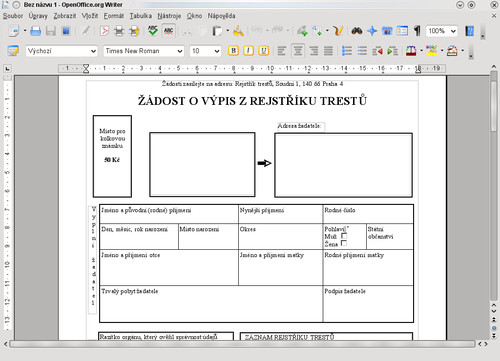Image resolution: width=500 pixels, height=361 pixels.
Task: Toggle centered alignment button
Action: pyautogui.click(x=298, y=51)
